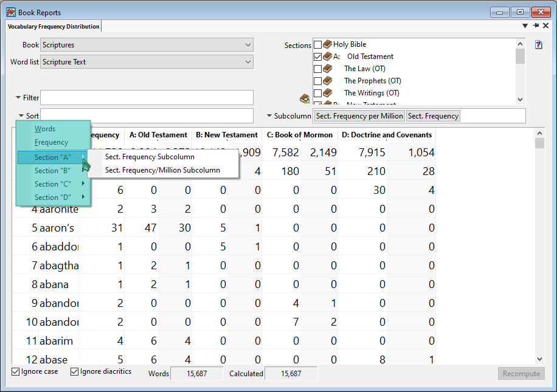Click the Vocabulary Frequency Distribution tab
This screenshot has width=557, height=392.
point(54,27)
